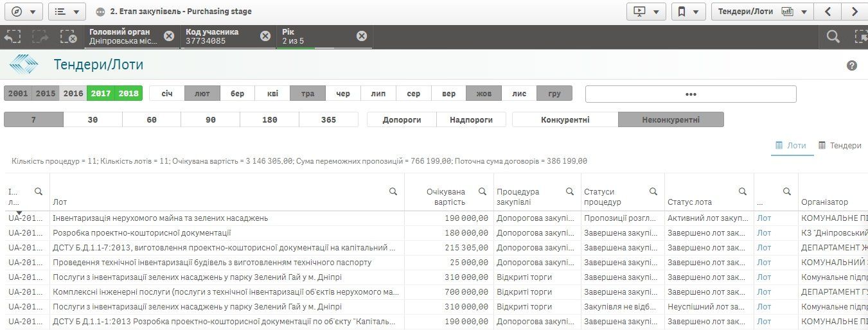868x330 pixels.
Task: Search the ellipsis link column
Action: coord(787,191)
